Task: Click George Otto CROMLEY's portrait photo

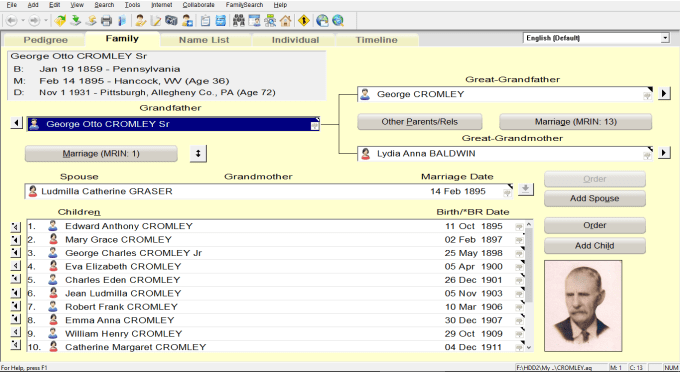Action: click(x=583, y=306)
